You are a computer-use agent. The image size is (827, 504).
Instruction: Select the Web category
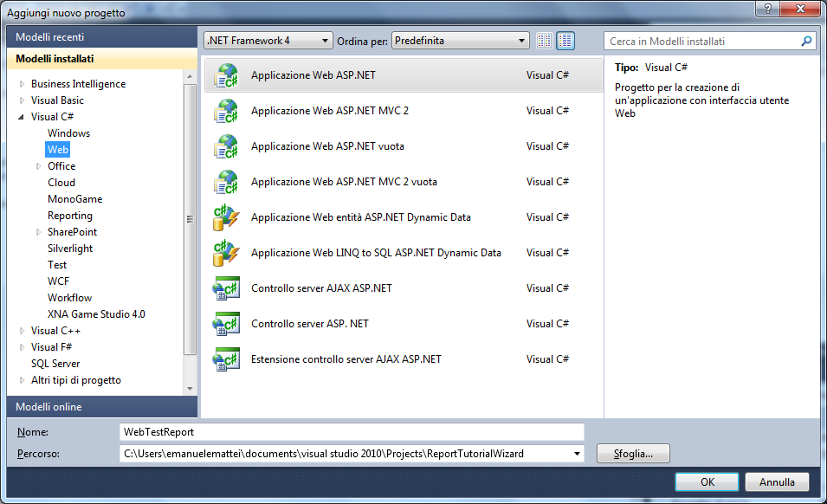(x=58, y=150)
